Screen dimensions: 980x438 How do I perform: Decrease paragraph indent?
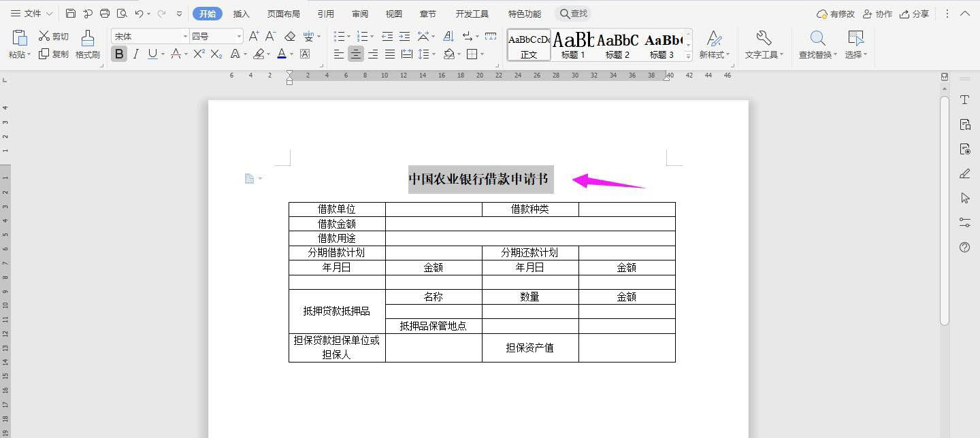[387, 36]
